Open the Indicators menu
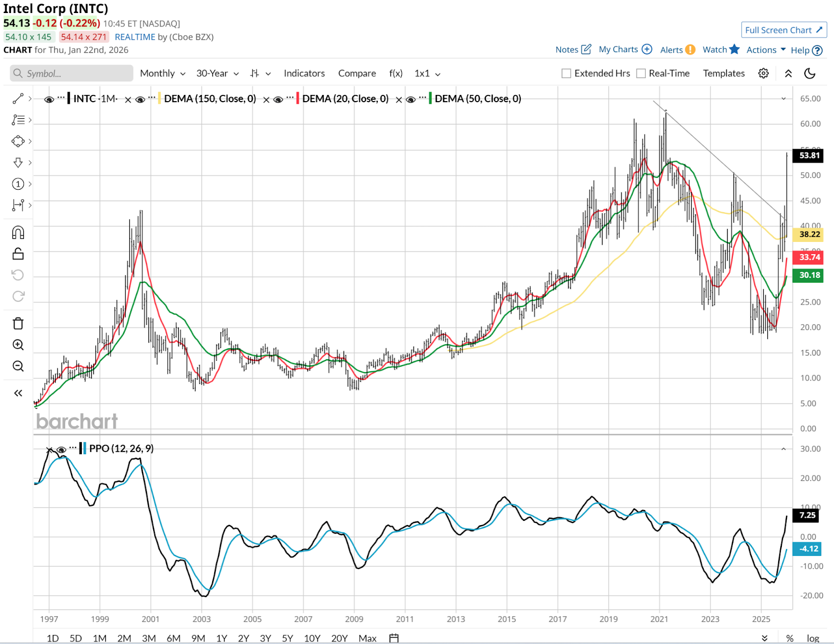Image resolution: width=834 pixels, height=644 pixels. (x=304, y=74)
